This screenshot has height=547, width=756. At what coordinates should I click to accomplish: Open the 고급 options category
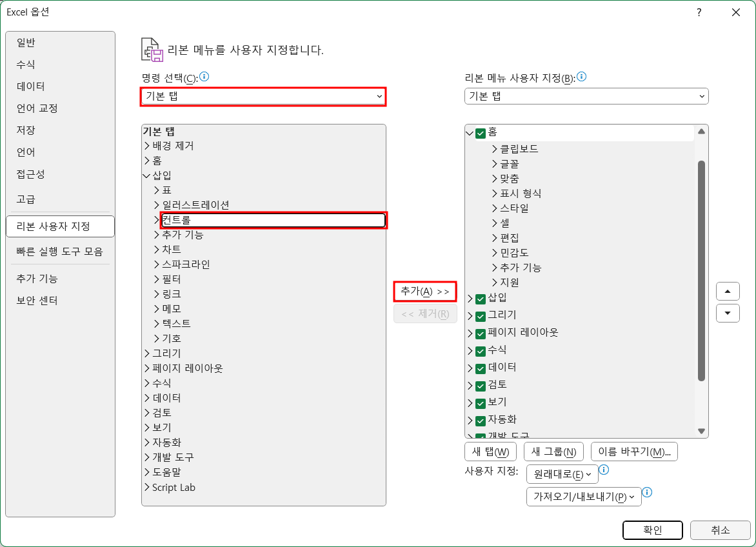pyautogui.click(x=60, y=199)
